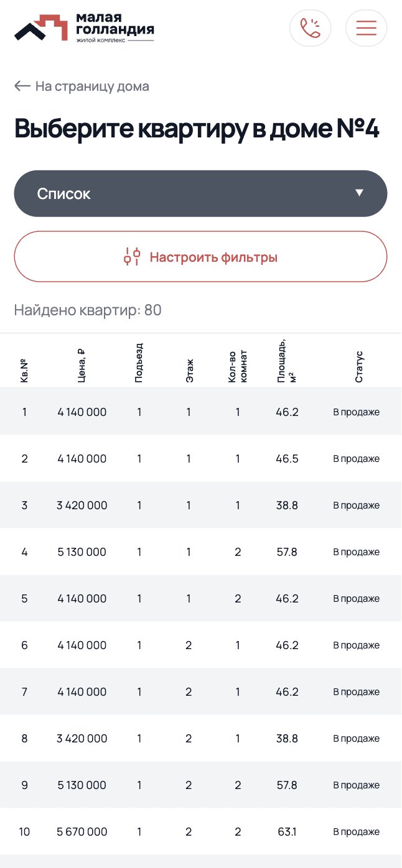This screenshot has width=402, height=868.
Task: Click the phone call icon
Action: coord(310,28)
